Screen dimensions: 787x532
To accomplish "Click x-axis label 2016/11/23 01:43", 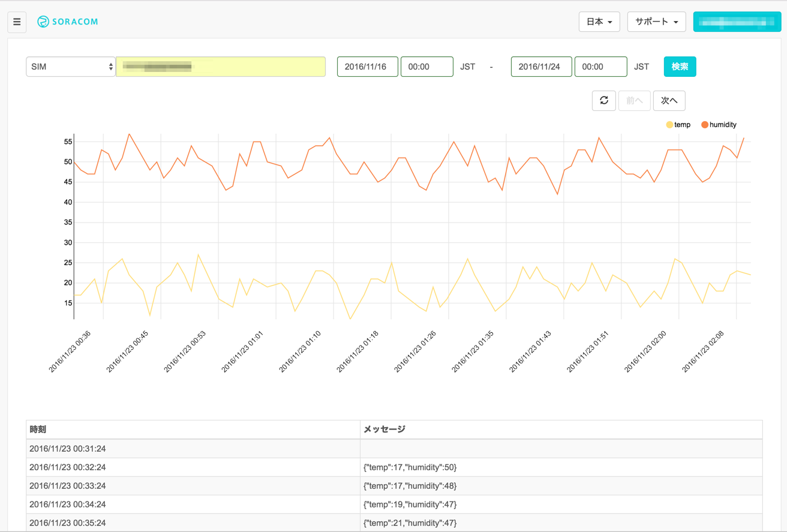I will [x=530, y=351].
